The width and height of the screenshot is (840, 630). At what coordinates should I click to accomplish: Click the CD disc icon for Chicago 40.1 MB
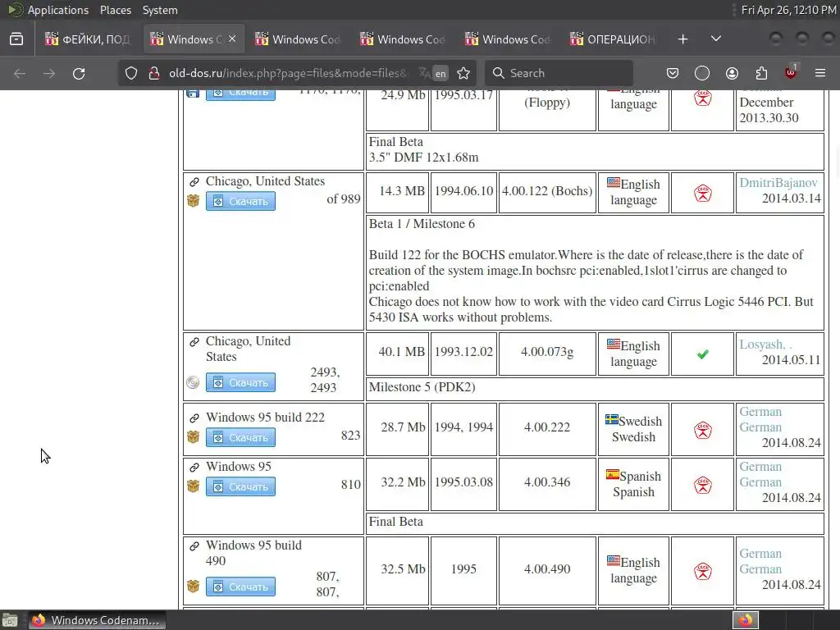coord(193,382)
